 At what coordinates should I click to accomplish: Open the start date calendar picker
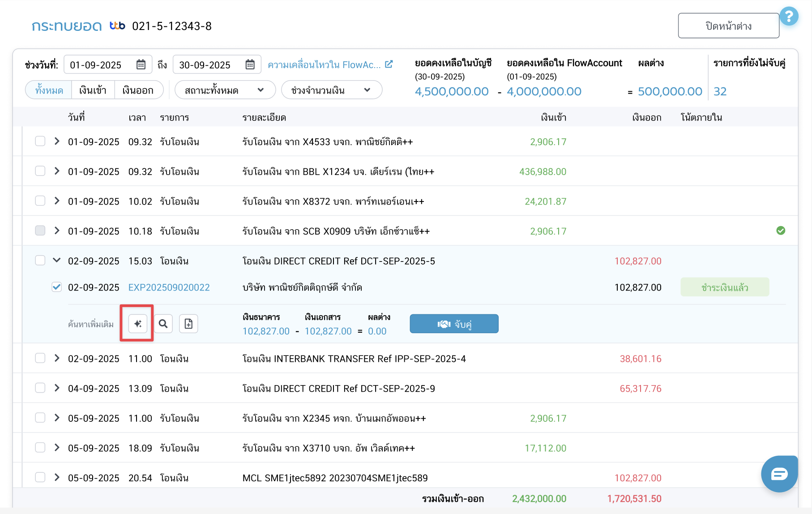coord(141,65)
